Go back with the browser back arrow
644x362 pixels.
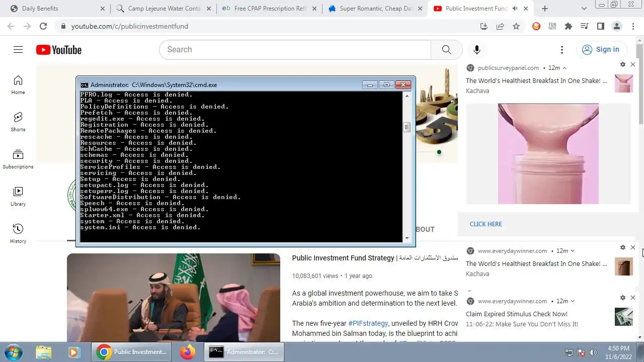tap(11, 26)
